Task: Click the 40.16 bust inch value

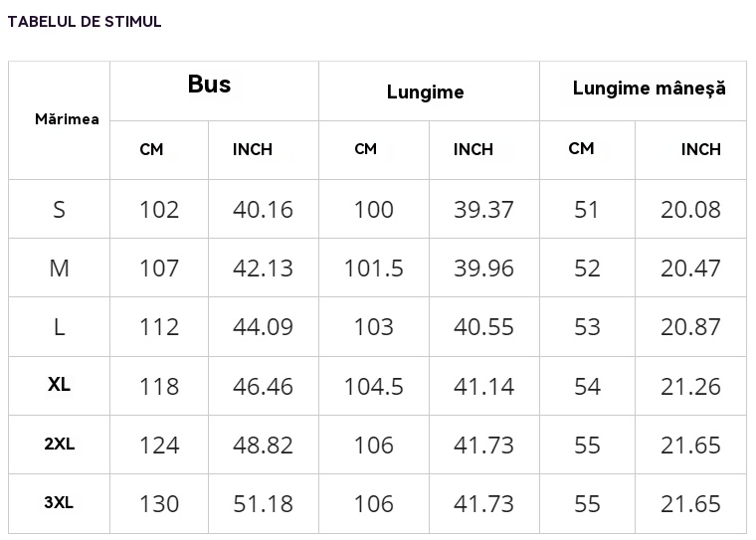Action: [263, 210]
